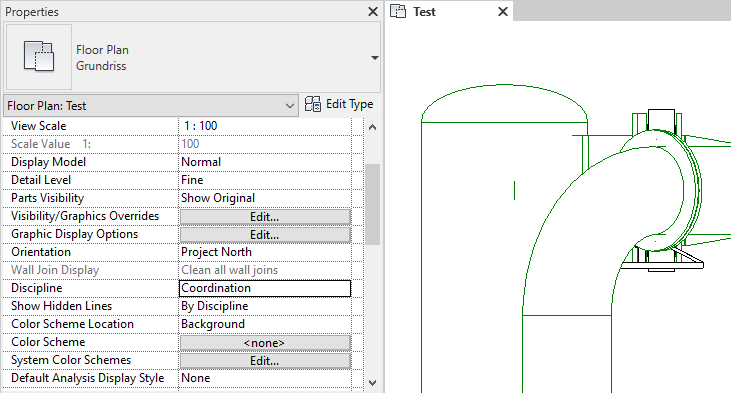The image size is (731, 393).
Task: Select the Display Model value Normal
Action: (265, 162)
